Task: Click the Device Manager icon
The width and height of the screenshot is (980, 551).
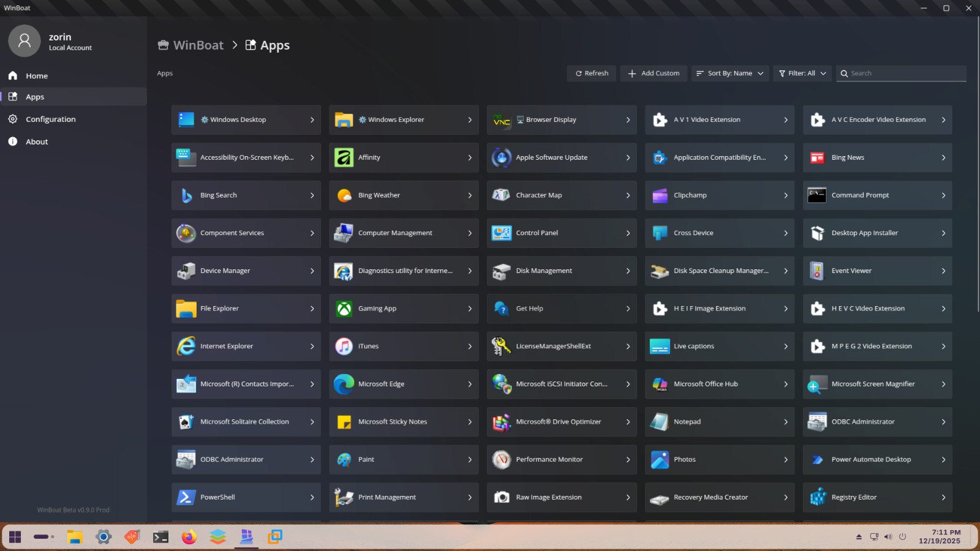Action: pos(186,271)
